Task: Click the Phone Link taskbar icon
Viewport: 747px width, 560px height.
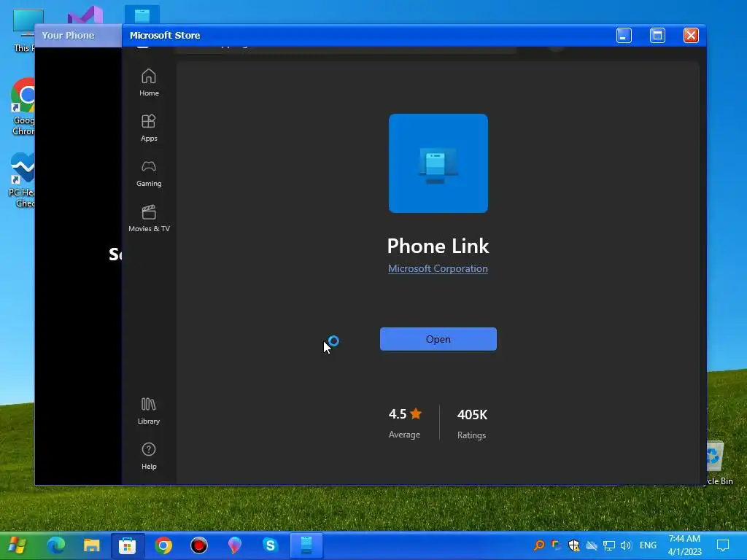Action: click(306, 545)
